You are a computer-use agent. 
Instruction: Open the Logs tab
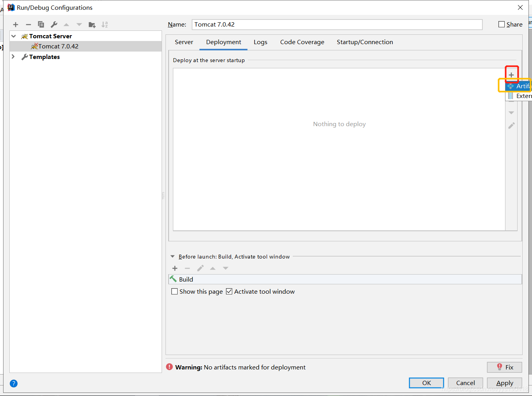point(260,42)
